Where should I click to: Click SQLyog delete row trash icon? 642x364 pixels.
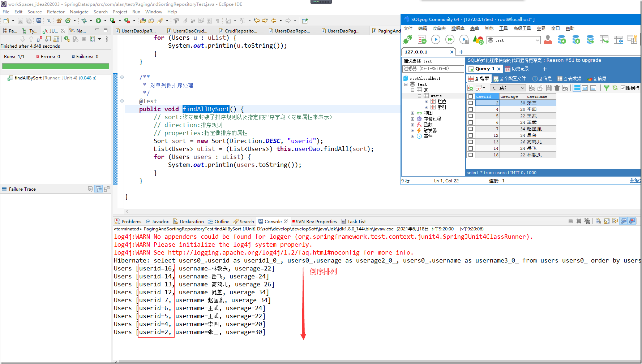click(x=557, y=88)
